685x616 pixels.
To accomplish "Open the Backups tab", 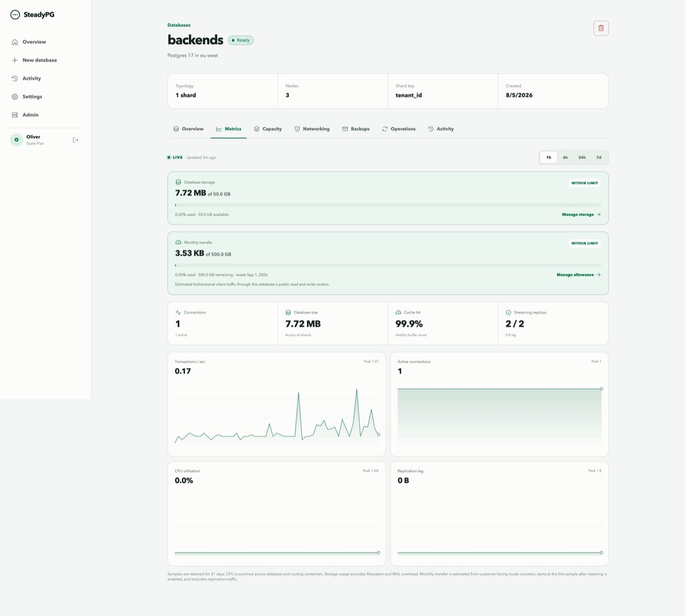I will [356, 129].
